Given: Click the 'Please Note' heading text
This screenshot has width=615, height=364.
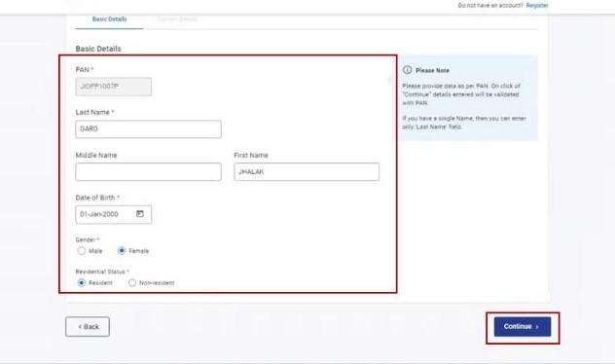Looking at the screenshot, I should coord(432,71).
